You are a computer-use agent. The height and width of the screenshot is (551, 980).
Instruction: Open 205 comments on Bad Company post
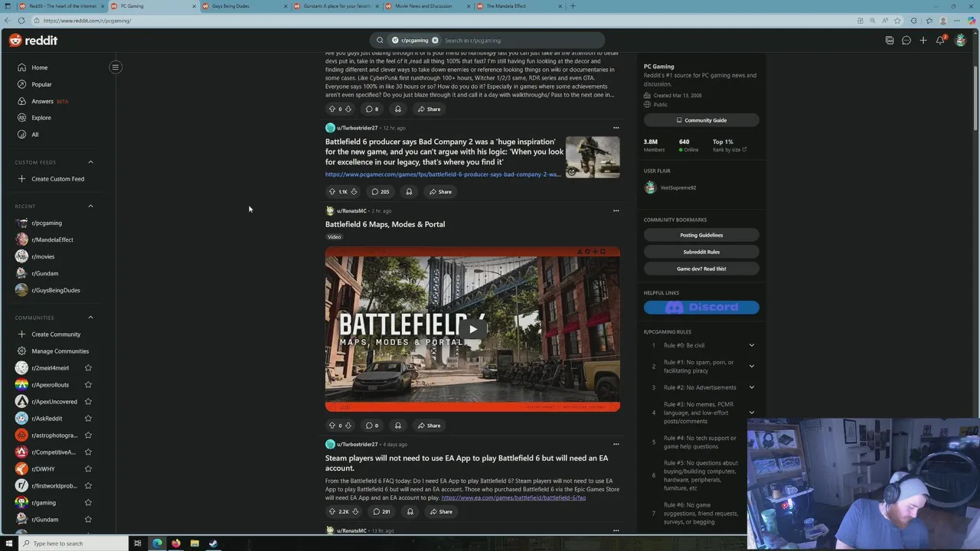click(x=381, y=191)
